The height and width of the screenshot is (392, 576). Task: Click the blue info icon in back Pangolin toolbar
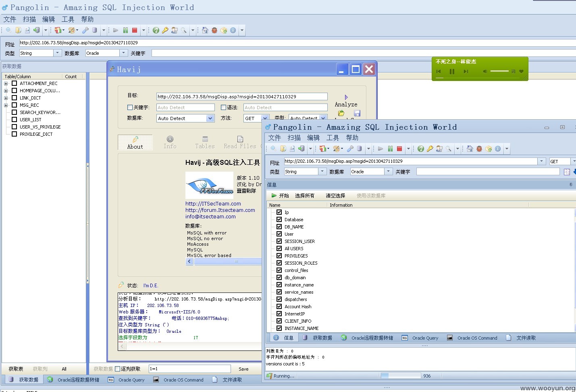click(233, 30)
